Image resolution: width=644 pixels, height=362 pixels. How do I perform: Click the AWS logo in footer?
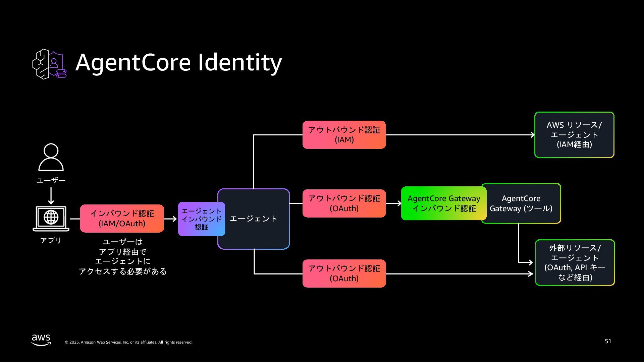pos(41,340)
